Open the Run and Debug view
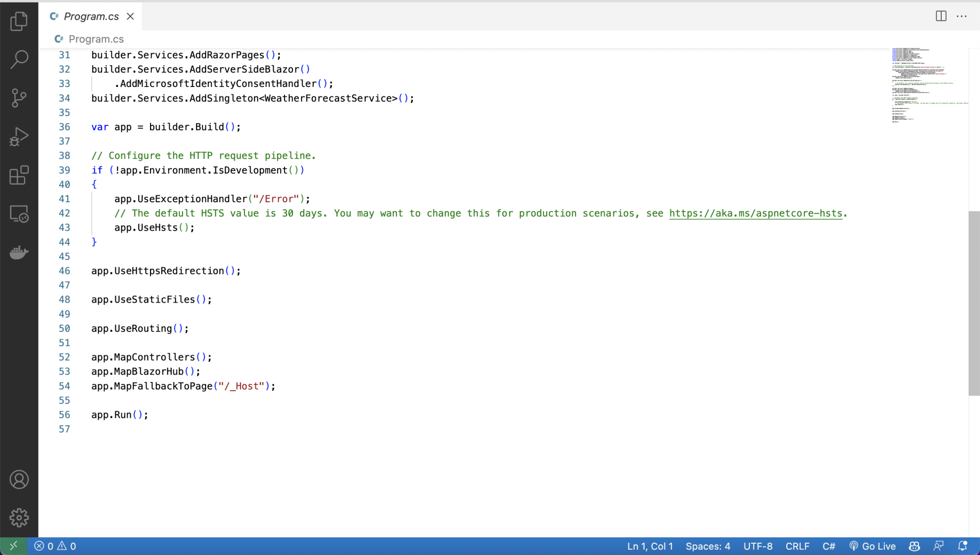 pos(20,136)
